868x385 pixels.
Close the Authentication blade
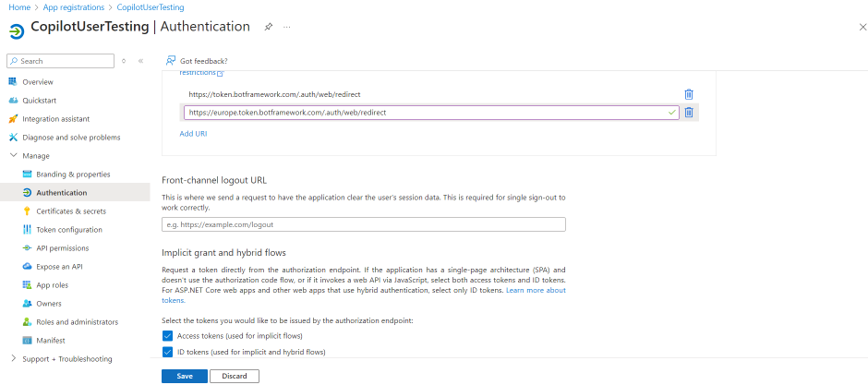point(862,27)
